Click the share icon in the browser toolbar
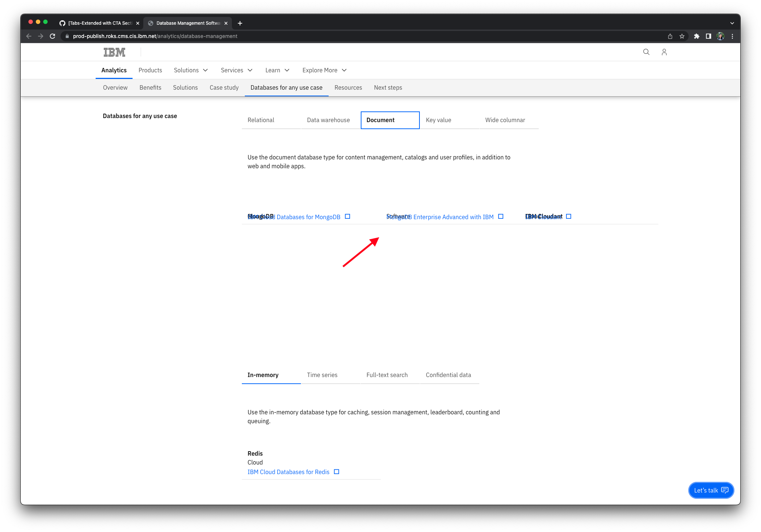Viewport: 761px width, 532px height. pos(670,36)
